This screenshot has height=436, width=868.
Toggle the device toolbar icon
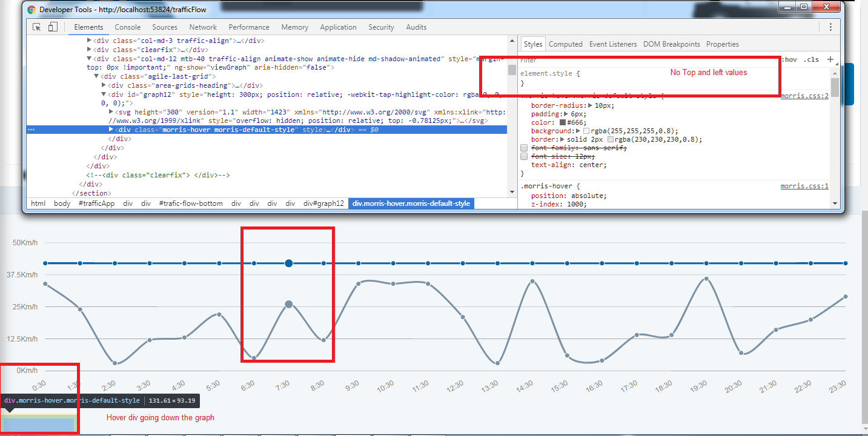pyautogui.click(x=53, y=27)
